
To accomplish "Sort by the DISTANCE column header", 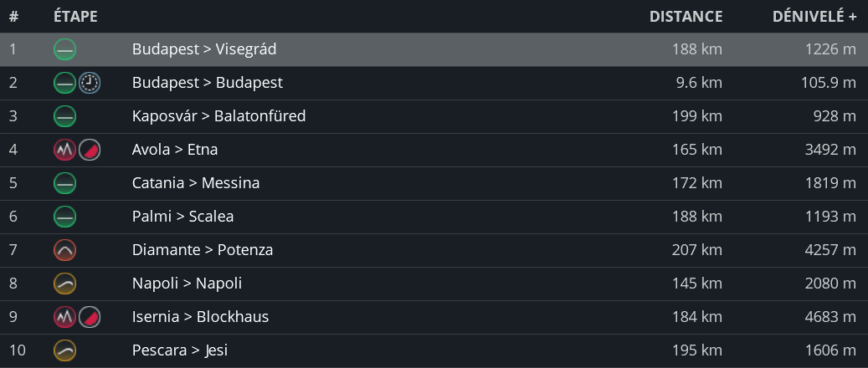I will point(686,16).
